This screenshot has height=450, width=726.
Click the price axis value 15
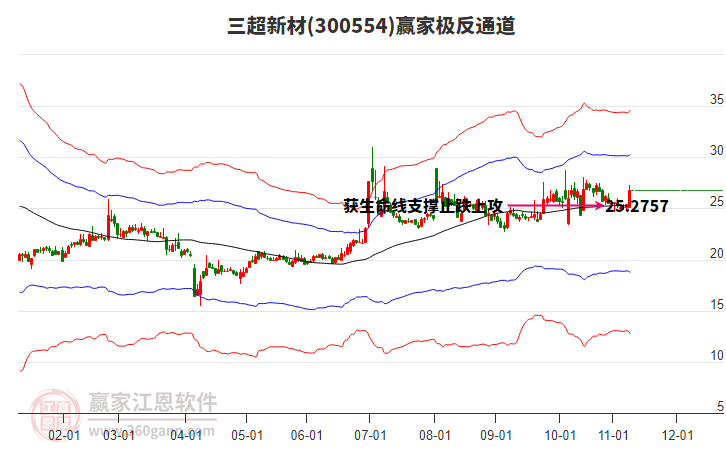coord(717,305)
